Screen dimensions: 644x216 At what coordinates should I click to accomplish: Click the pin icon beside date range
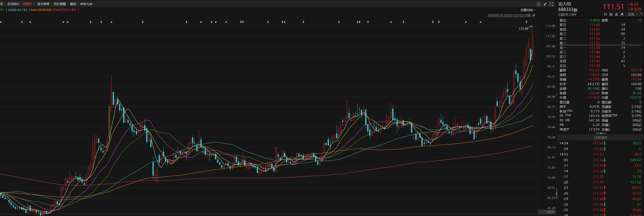tap(534, 16)
